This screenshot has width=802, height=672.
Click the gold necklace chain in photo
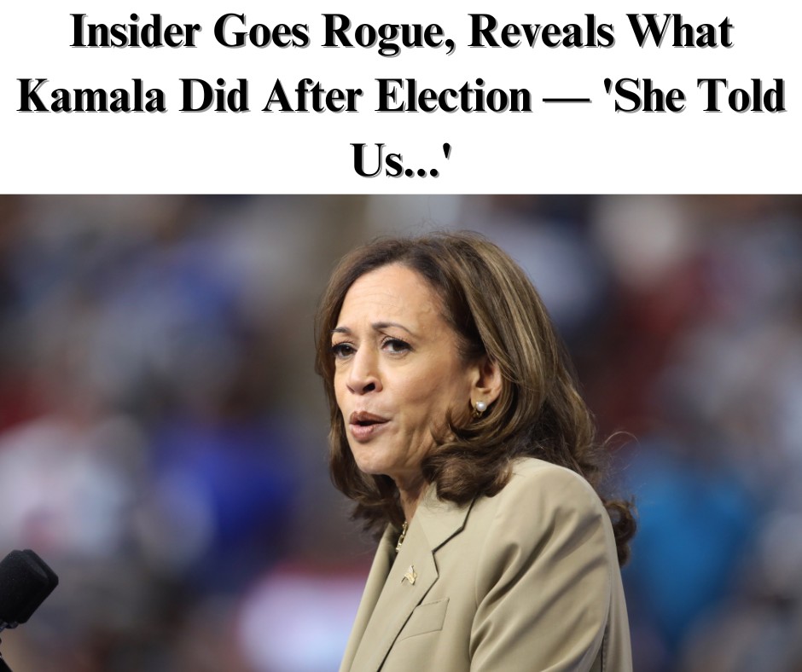tap(403, 537)
